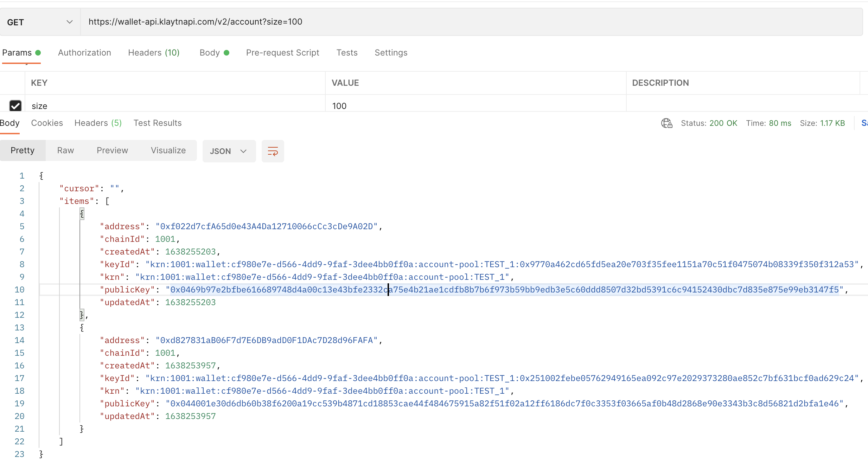The width and height of the screenshot is (868, 464).
Task: Open the response Cookies tab
Action: [47, 123]
